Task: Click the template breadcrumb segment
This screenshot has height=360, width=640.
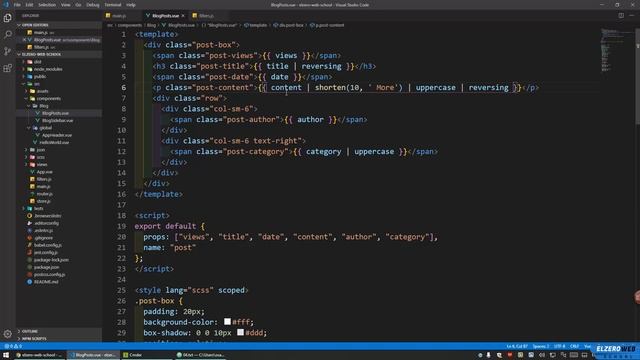Action: pos(256,25)
